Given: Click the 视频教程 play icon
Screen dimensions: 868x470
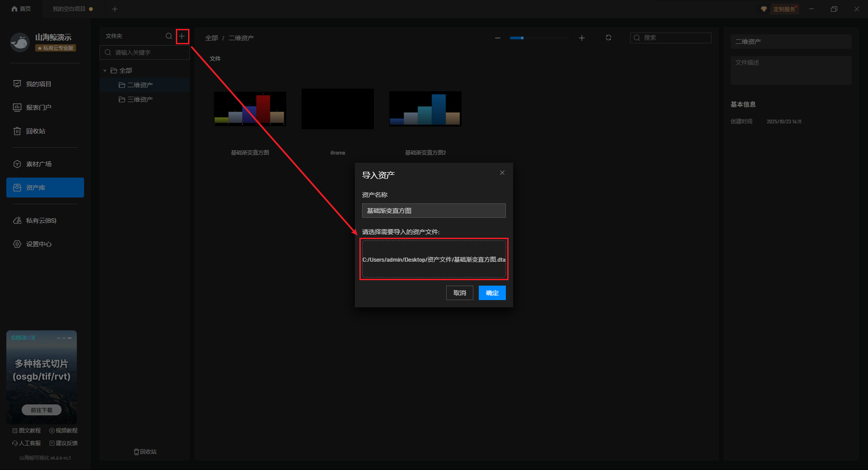Looking at the screenshot, I should tap(52, 431).
